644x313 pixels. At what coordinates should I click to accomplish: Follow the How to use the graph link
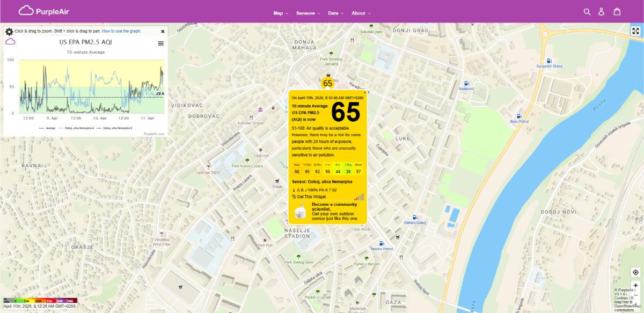click(x=121, y=31)
